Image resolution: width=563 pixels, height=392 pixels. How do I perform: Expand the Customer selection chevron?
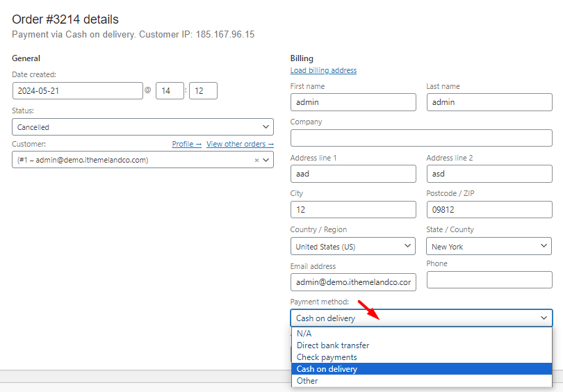266,160
